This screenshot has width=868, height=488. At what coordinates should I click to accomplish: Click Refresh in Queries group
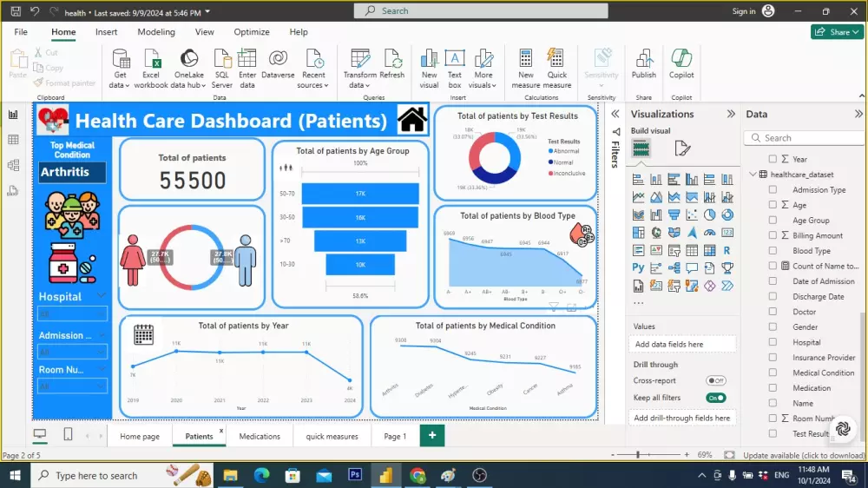point(392,63)
